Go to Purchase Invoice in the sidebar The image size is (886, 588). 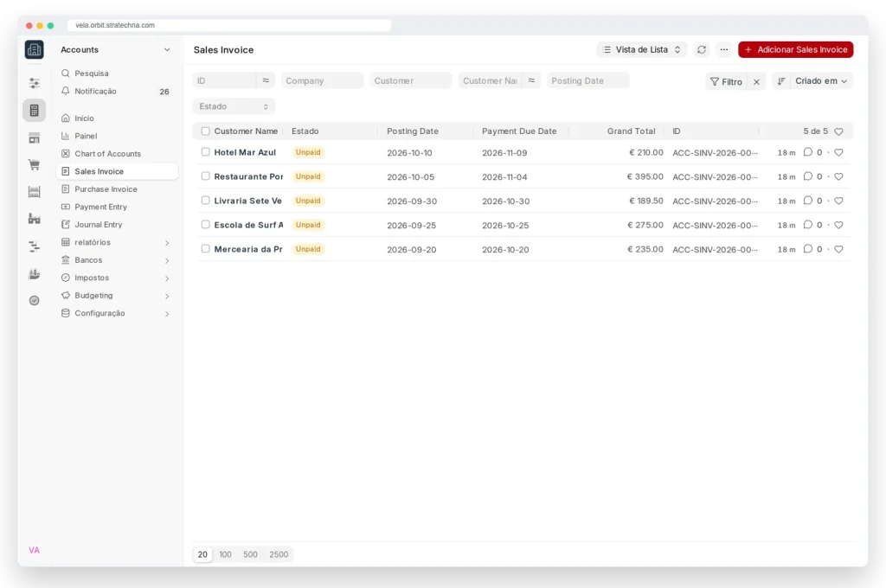(117, 189)
